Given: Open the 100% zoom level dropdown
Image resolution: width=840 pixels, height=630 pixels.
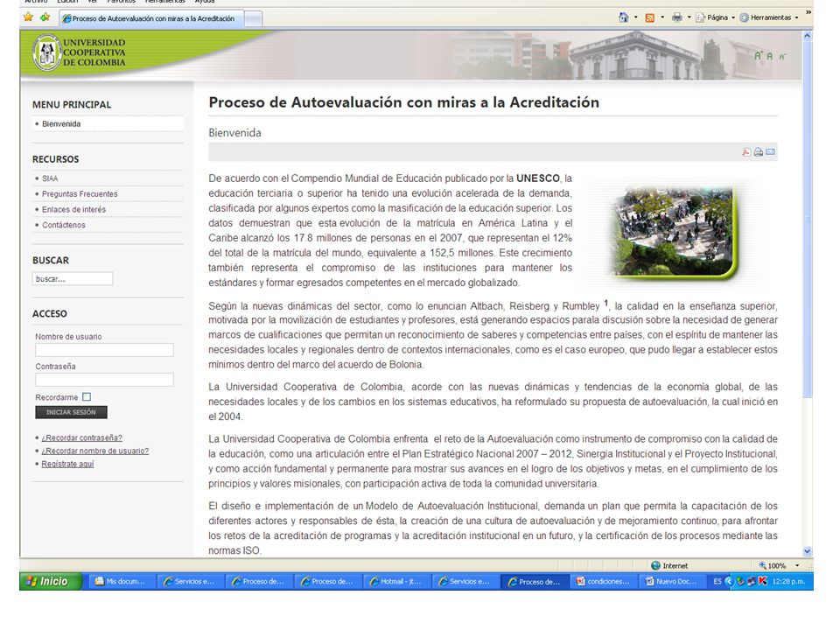Looking at the screenshot, I should (x=797, y=566).
